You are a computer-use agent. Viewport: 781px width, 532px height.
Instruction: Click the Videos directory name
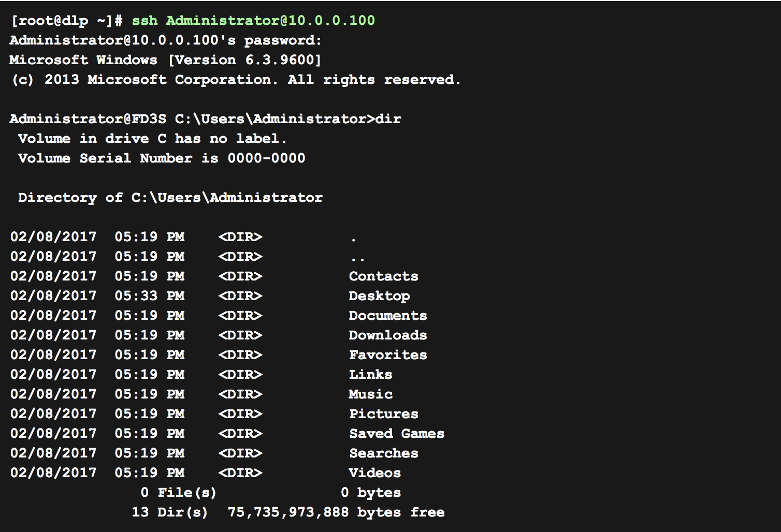click(374, 473)
